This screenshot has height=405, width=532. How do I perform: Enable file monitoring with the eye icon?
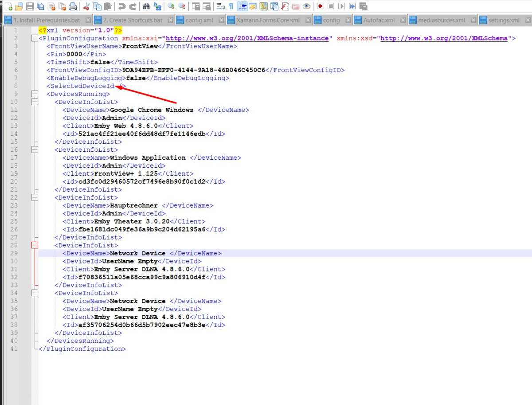(x=306, y=6)
